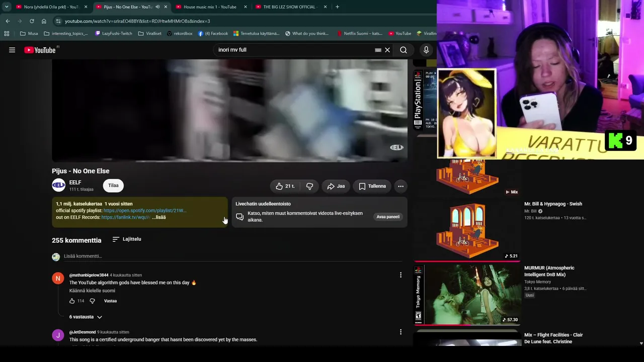
Task: Open the tab search chevron
Action: click(7, 7)
